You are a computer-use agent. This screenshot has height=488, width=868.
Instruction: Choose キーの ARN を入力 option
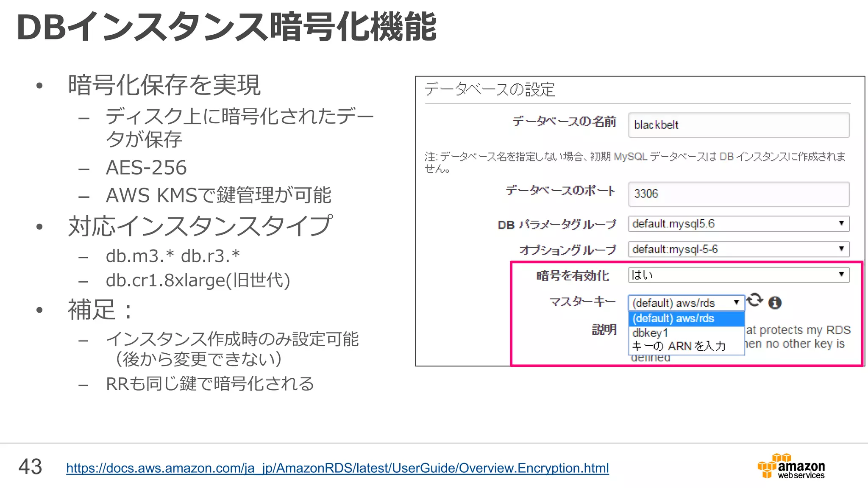coord(679,347)
